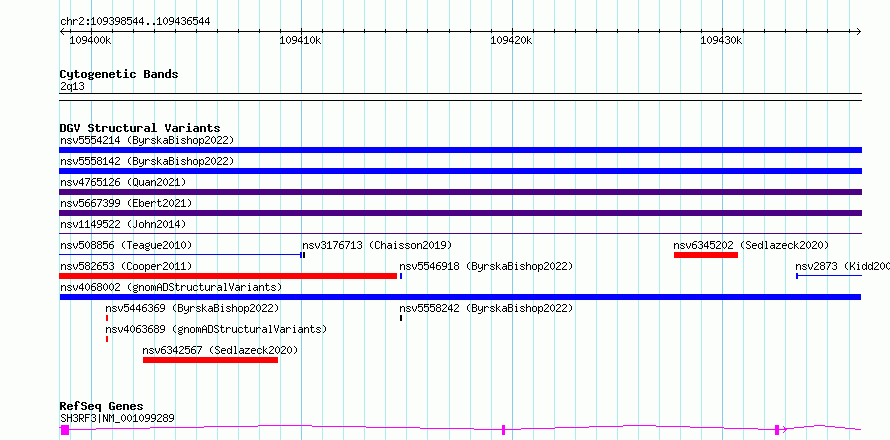890x440 pixels.
Task: Open the nsv5546918 (ByrskaBishop2022) label
Action: [486, 266]
